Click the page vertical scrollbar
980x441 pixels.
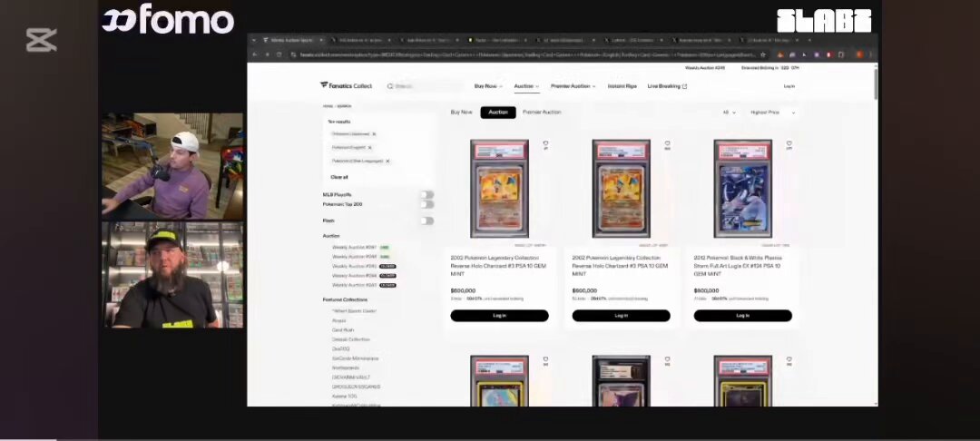tap(876, 83)
